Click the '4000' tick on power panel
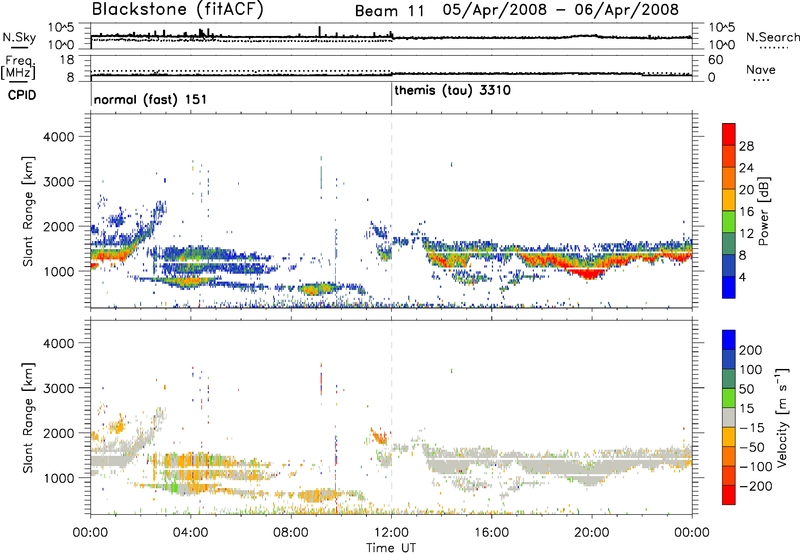800x554 pixels. [x=58, y=137]
